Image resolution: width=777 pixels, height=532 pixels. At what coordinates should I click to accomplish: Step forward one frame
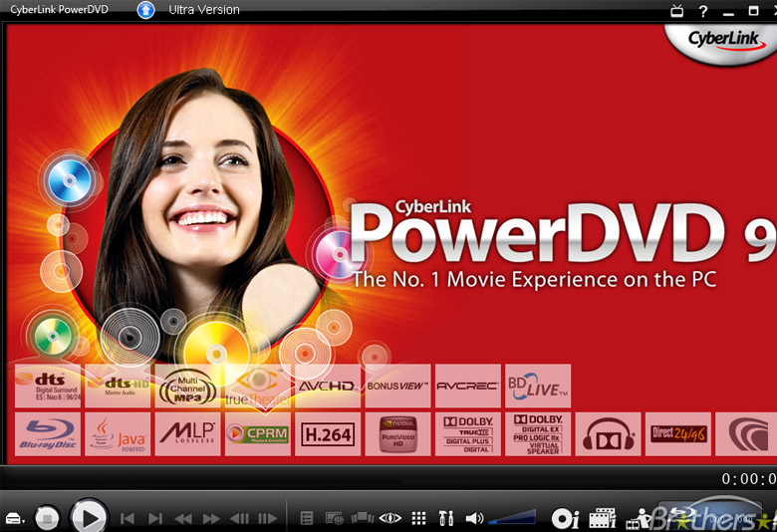point(268,519)
